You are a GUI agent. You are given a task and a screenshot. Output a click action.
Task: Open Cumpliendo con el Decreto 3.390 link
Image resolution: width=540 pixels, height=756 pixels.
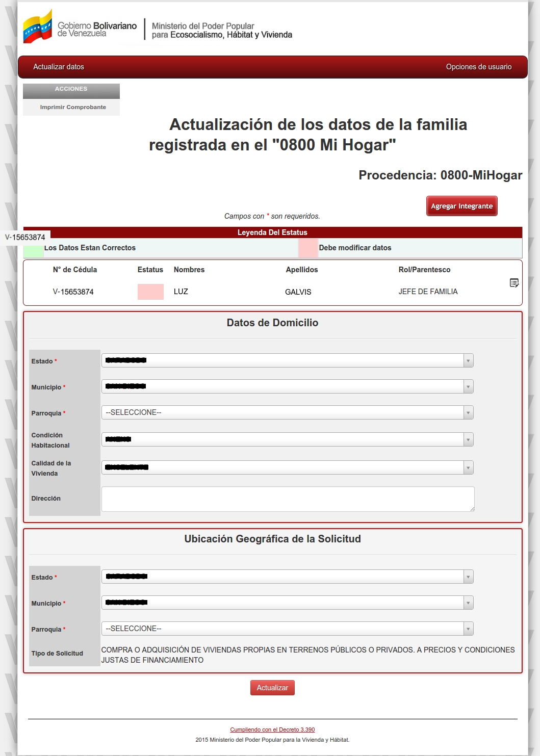272,729
